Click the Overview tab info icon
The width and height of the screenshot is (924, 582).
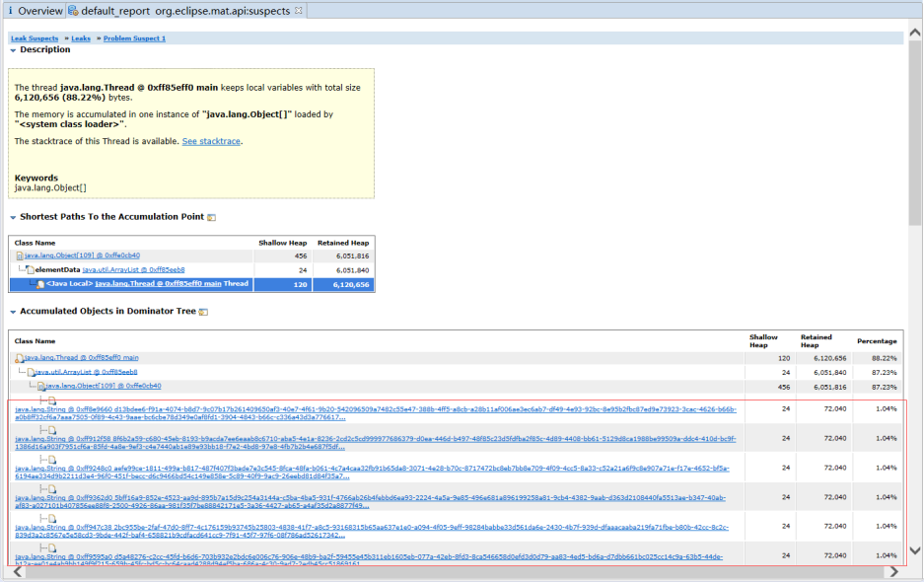click(x=10, y=11)
